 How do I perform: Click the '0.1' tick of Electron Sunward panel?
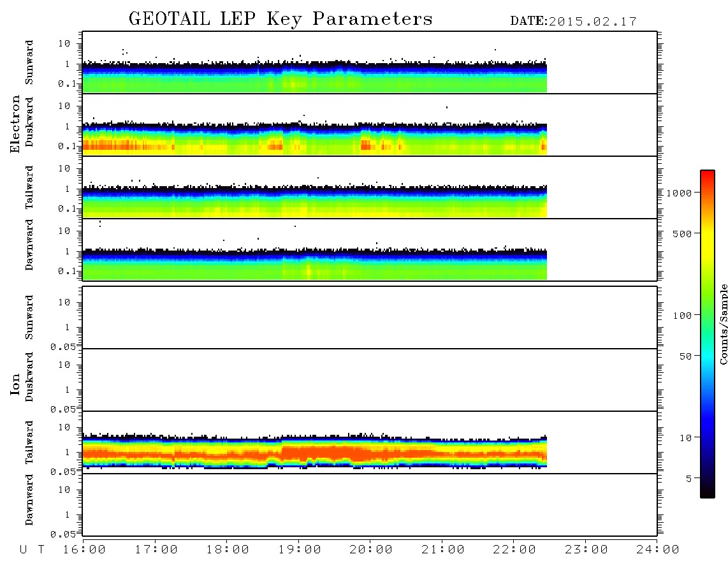click(x=67, y=84)
